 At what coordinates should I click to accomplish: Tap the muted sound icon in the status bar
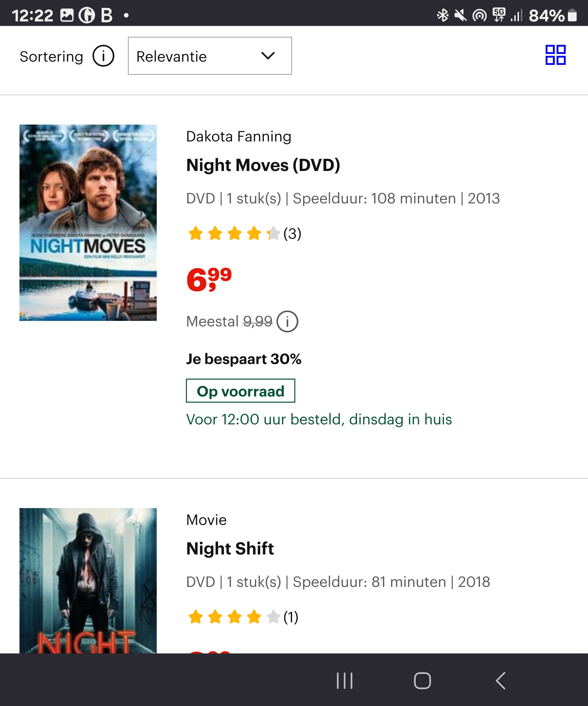coord(460,15)
